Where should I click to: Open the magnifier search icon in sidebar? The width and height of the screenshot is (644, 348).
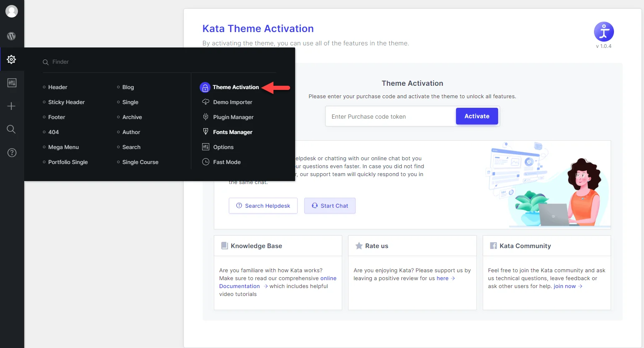point(12,129)
